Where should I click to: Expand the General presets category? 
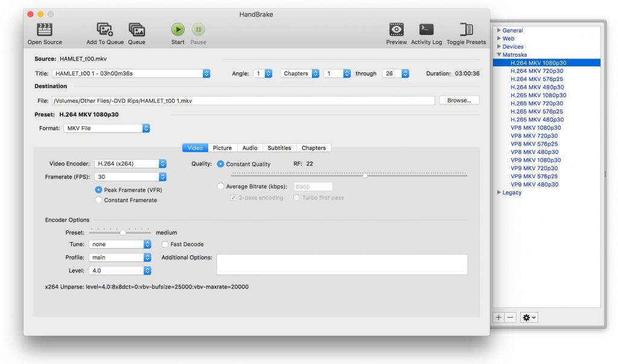(x=499, y=30)
